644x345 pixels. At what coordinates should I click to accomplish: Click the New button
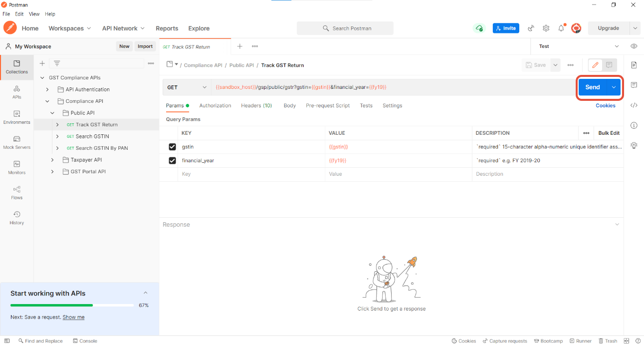tap(124, 46)
